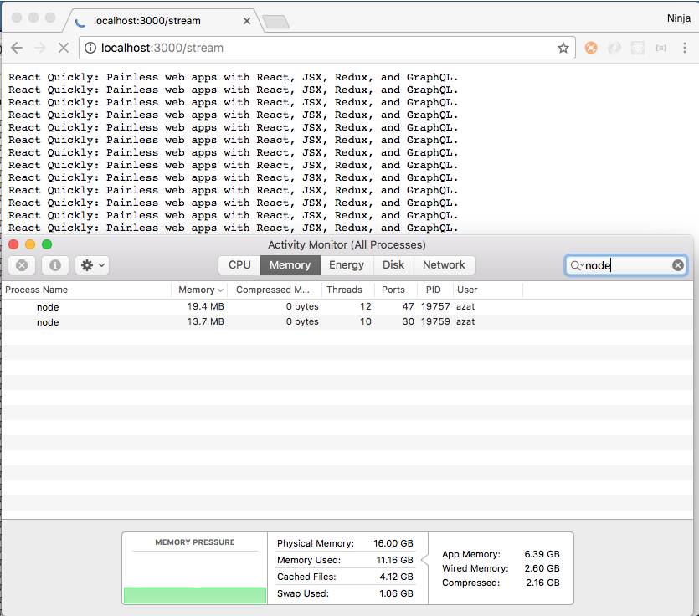Select the Memory tab
Image resolution: width=699 pixels, height=616 pixels.
click(290, 264)
